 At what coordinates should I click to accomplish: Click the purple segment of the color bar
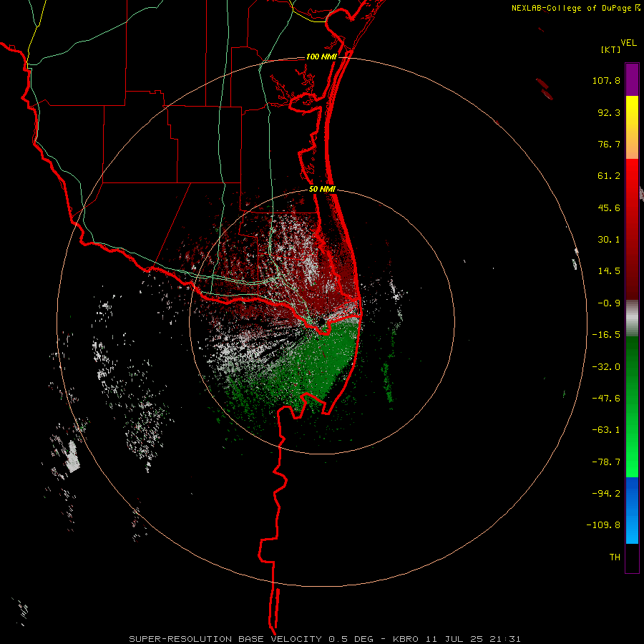coord(632,79)
